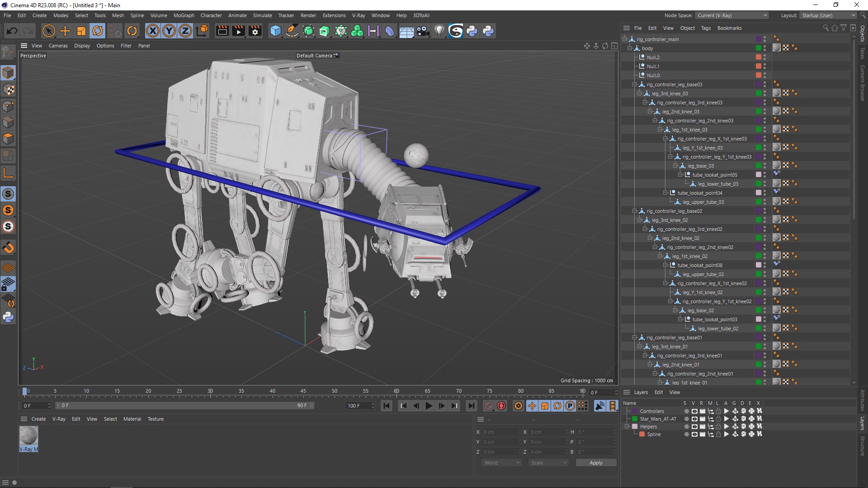Click the Magnet snapping tool icon
Screen dimensions: 868x488
pos(8,248)
